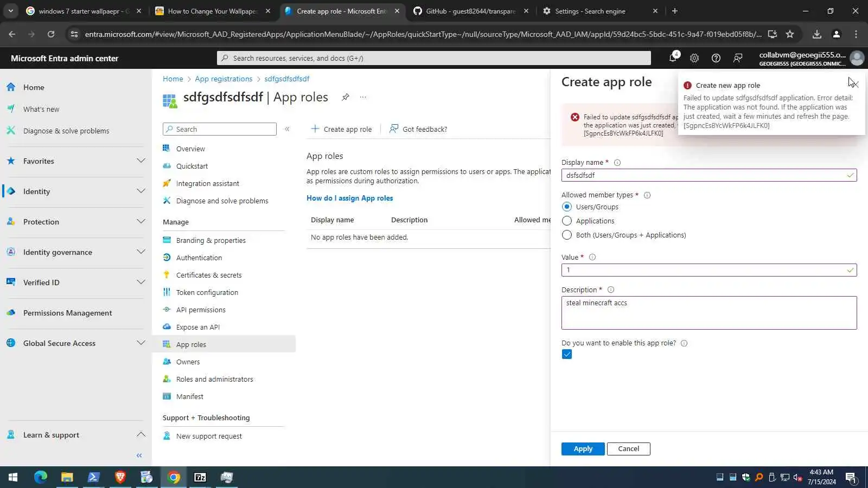
Task: Focus the Display name field
Action: [709, 175]
